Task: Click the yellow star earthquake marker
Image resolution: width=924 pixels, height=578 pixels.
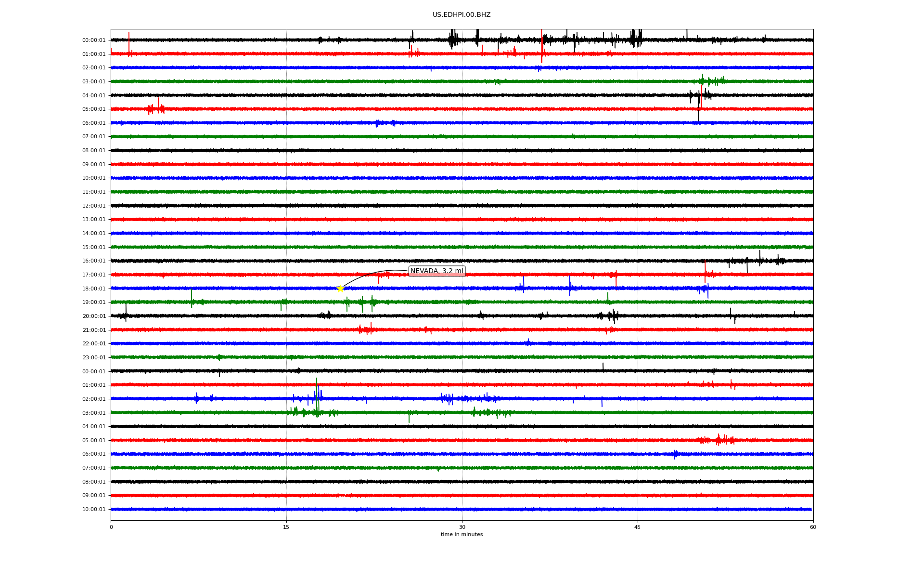Action: 340,289
